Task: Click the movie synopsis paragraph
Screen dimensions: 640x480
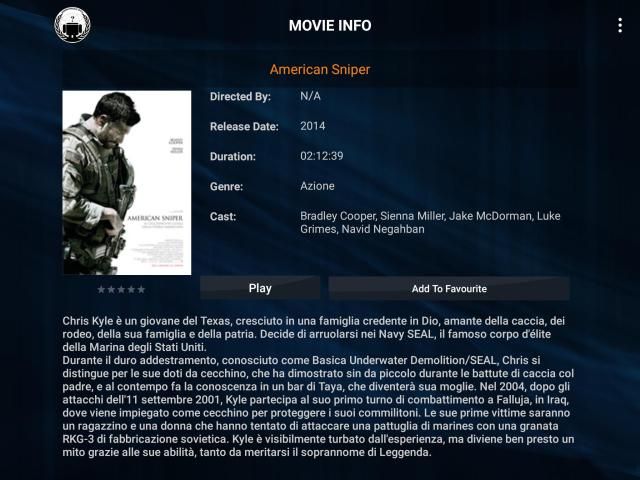Action: pyautogui.click(x=320, y=386)
